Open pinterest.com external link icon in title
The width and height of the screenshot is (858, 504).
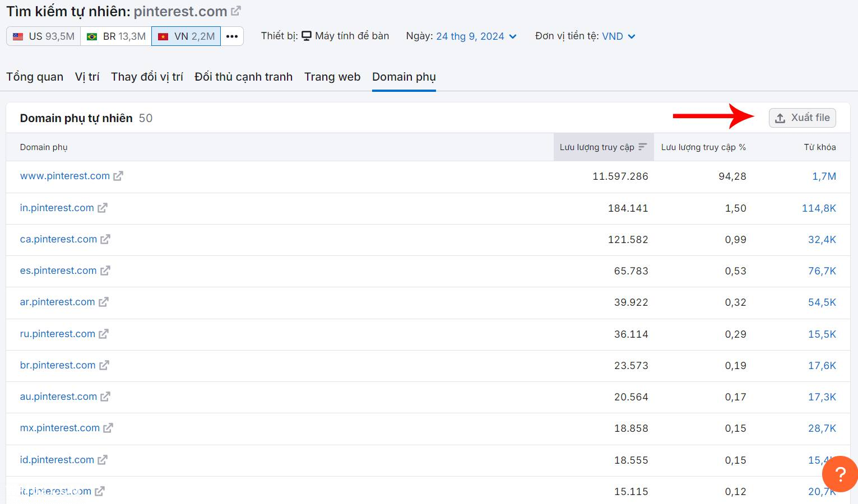(x=236, y=11)
